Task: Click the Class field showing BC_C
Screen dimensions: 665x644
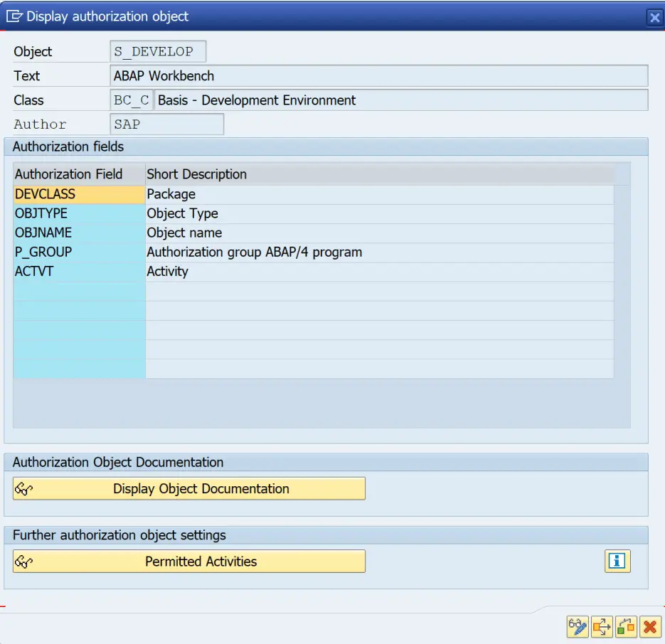Action: tap(129, 100)
